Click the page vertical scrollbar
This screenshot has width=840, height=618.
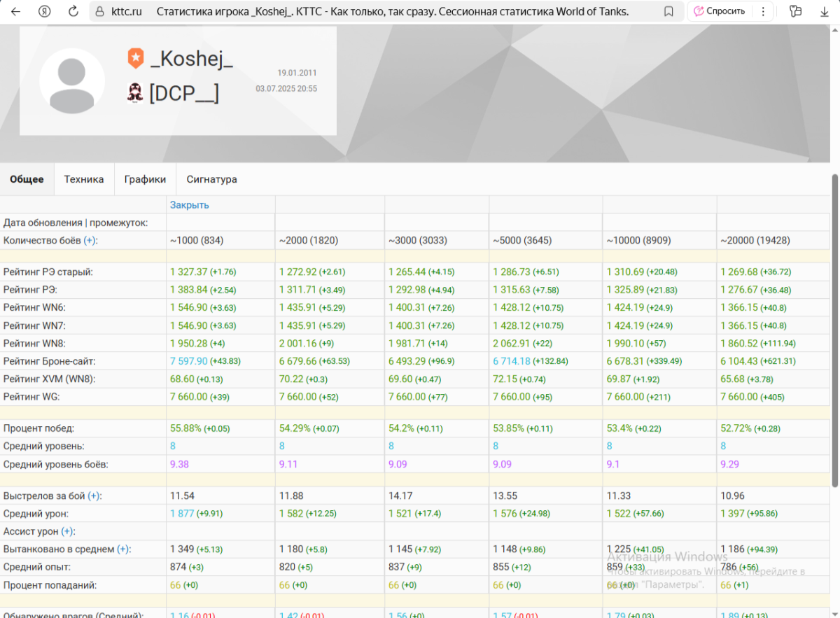click(834, 329)
